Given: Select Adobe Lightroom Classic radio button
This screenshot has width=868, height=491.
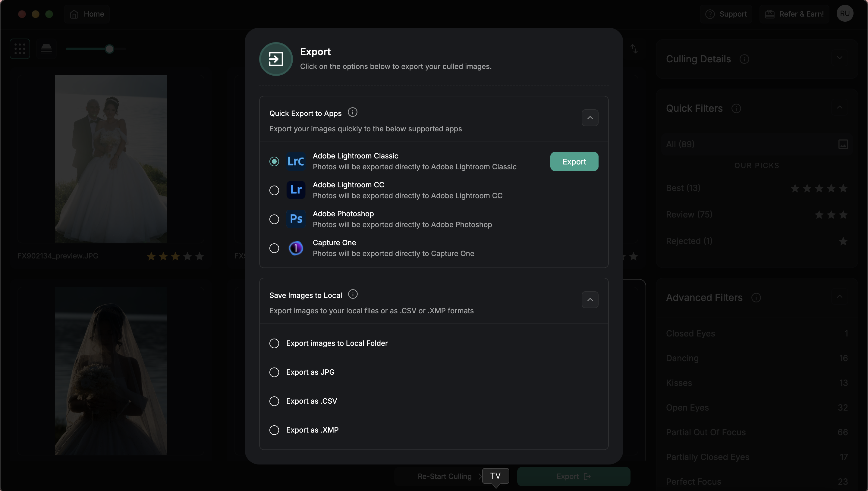Looking at the screenshot, I should [x=274, y=161].
